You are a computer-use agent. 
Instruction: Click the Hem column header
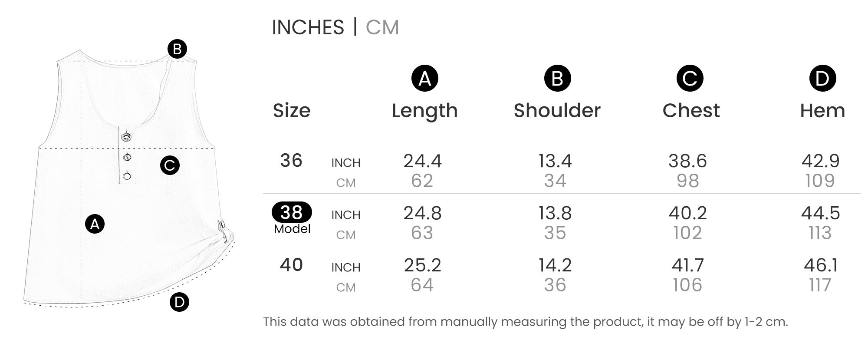822,111
